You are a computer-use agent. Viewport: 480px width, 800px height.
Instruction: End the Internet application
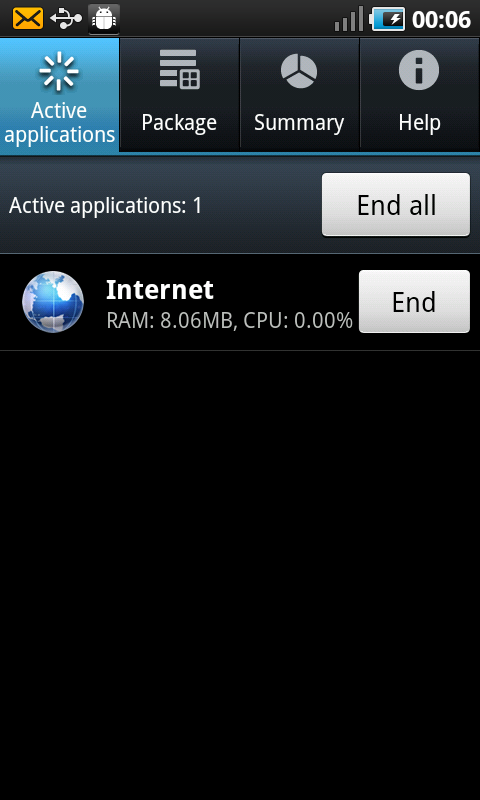[x=414, y=302]
